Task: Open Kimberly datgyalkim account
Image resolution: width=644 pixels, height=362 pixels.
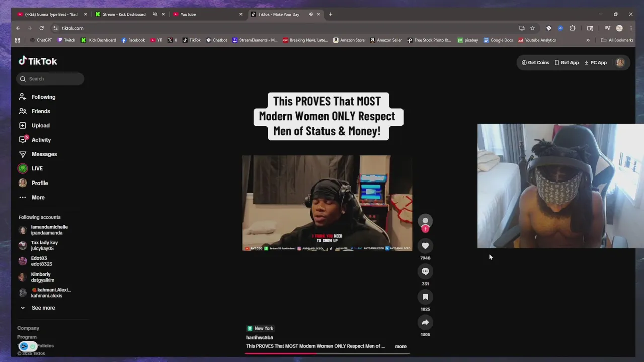Action: click(x=37, y=277)
